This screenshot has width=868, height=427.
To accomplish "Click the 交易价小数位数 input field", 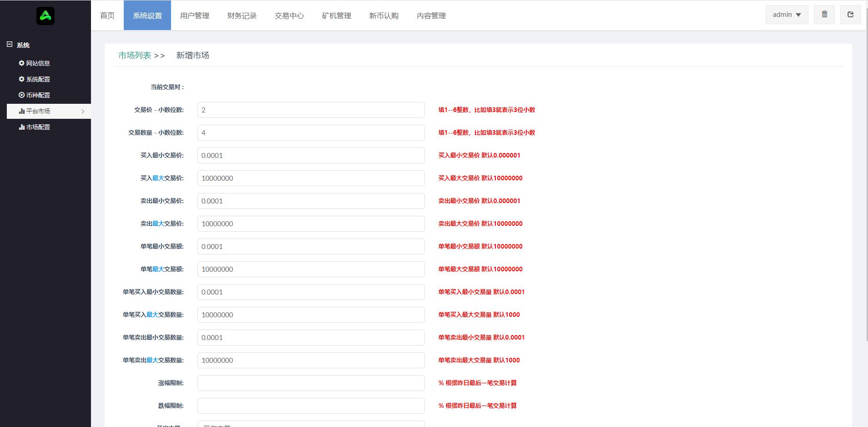I will pyautogui.click(x=311, y=110).
